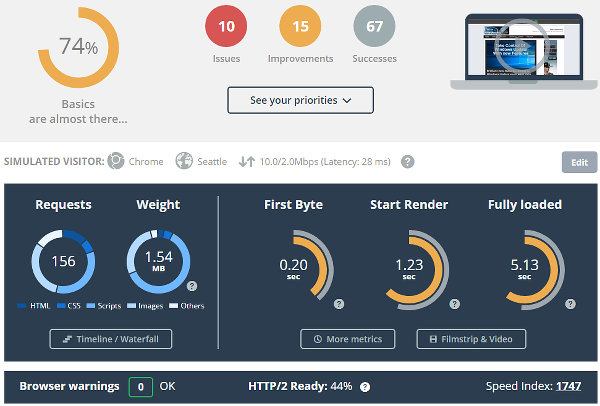
Task: Click the gray 67 Successes circle
Action: [374, 26]
